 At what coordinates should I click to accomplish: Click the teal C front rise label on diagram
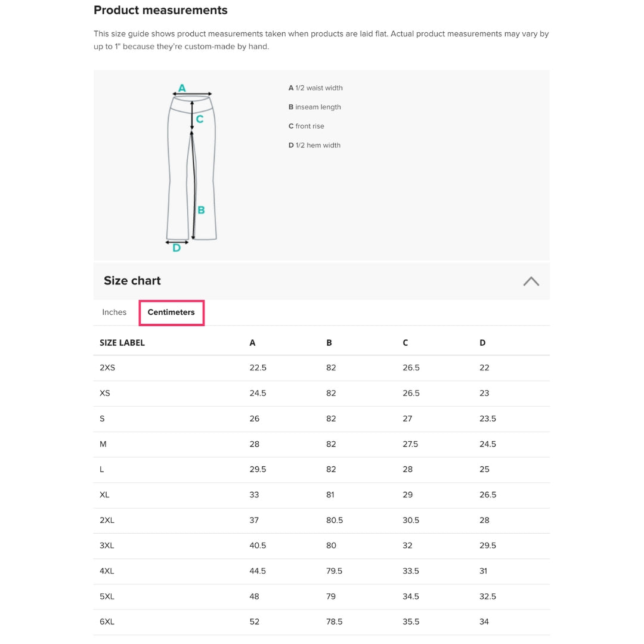point(200,119)
